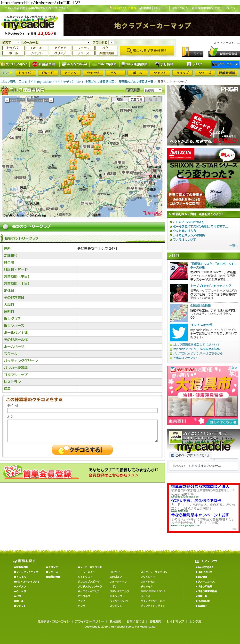The width and height of the screenshot is (240, 644).
Task: Select パター in green gear bar
Action: point(115,73)
